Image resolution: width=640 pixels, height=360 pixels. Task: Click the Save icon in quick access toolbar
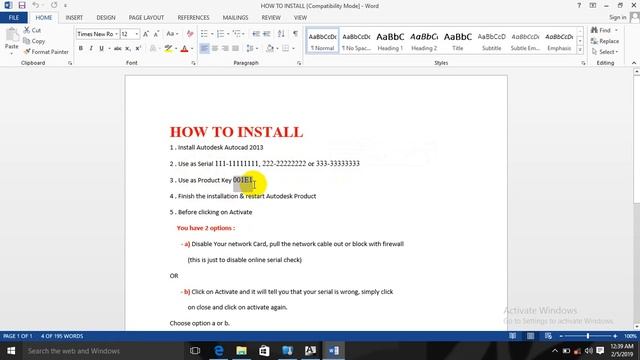point(22,5)
